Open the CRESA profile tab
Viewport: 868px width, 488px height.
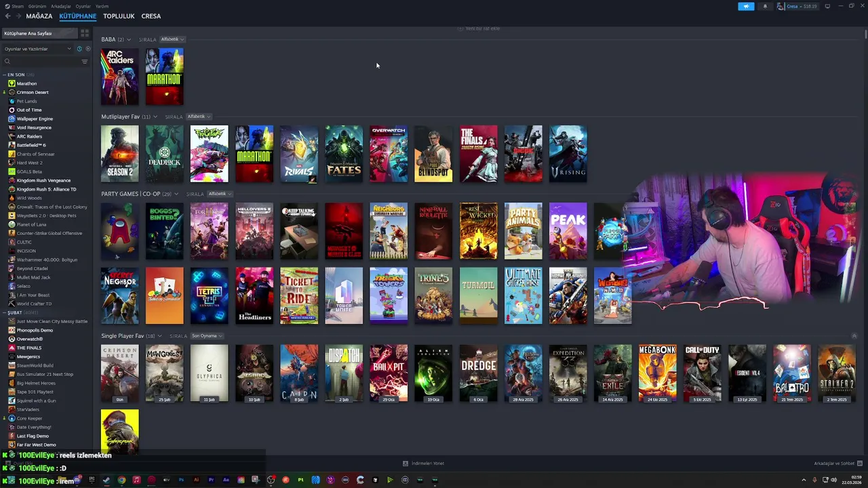[x=151, y=16]
